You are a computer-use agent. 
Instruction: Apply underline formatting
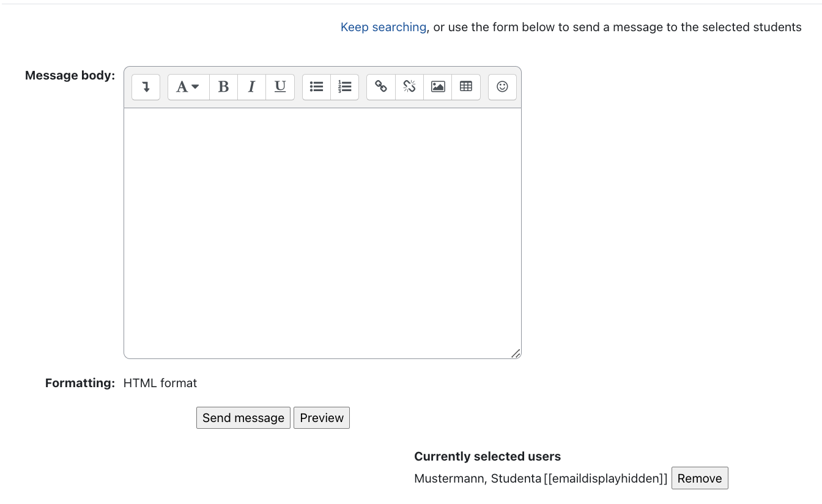point(280,87)
